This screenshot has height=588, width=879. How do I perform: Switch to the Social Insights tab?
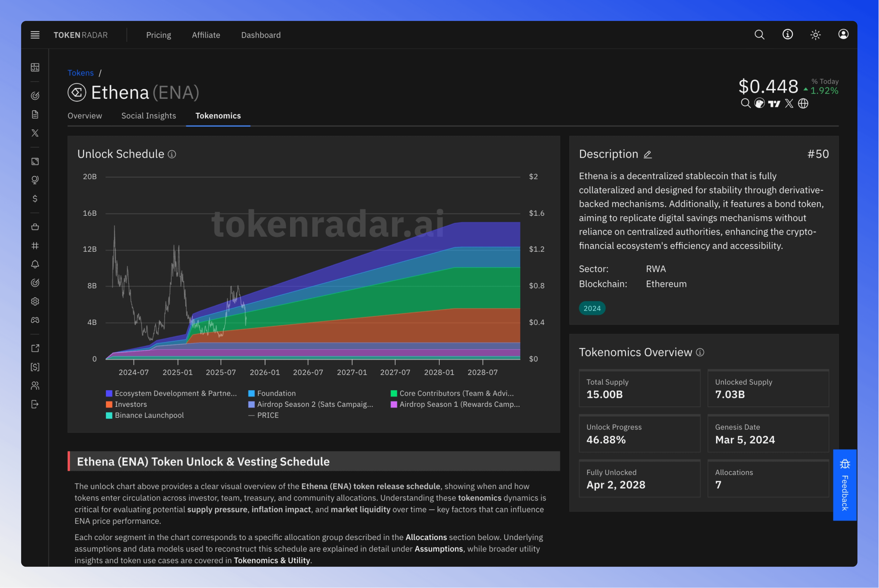point(149,116)
